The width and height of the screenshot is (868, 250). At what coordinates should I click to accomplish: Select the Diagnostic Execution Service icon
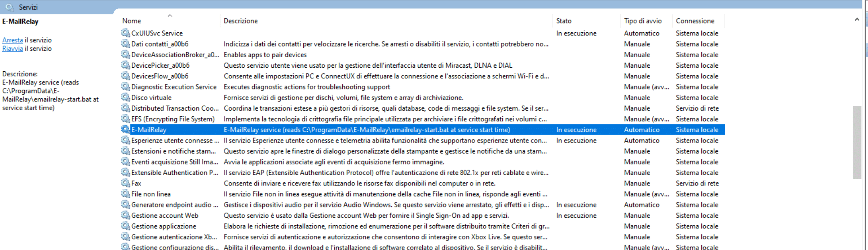[126, 87]
